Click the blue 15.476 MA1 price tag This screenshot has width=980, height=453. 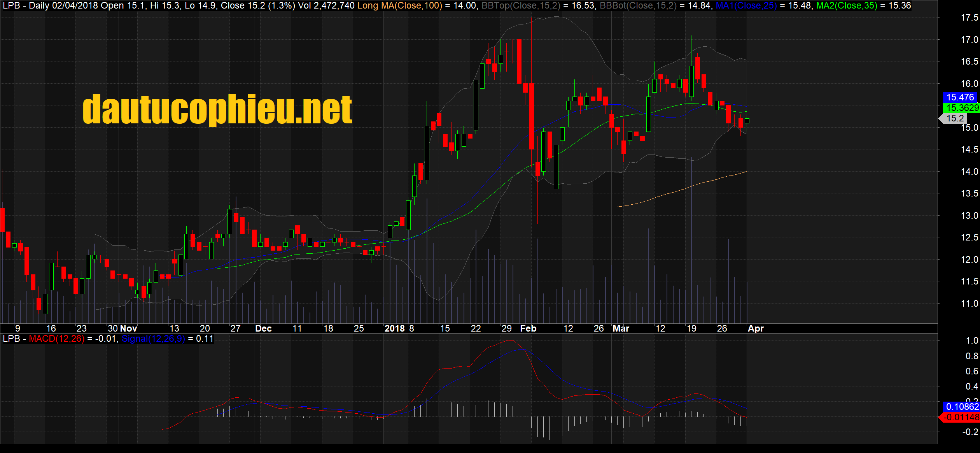coord(960,97)
